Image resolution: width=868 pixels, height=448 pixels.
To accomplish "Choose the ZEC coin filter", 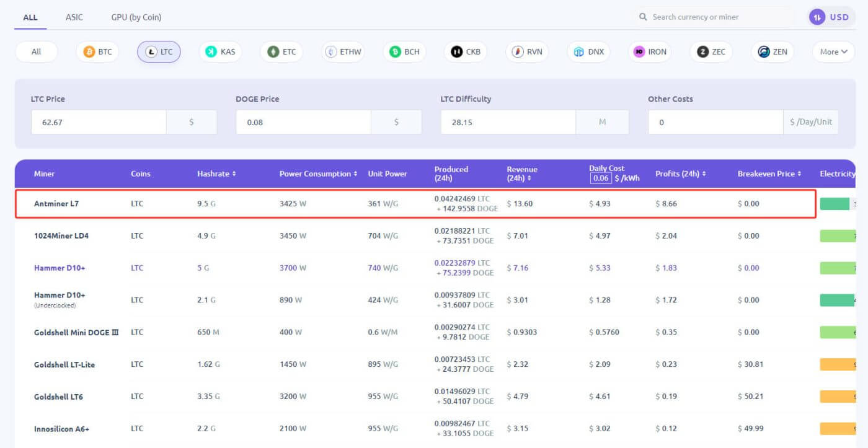I will point(711,52).
